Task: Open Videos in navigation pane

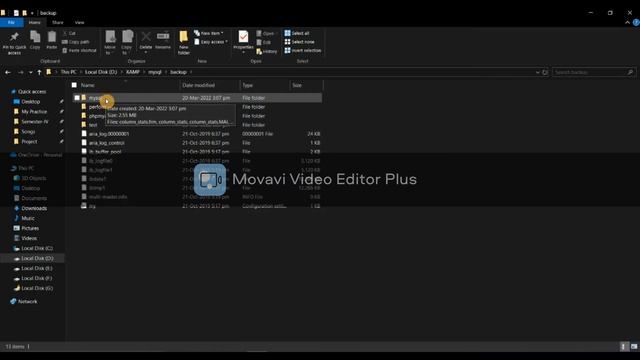Action: pyautogui.click(x=29, y=238)
